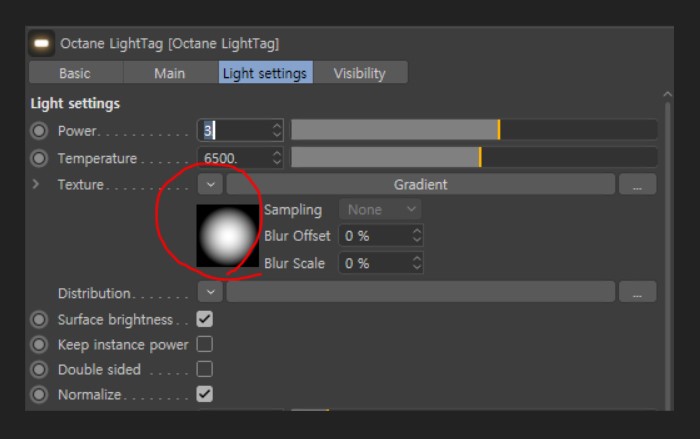Toggle the Surface brightness animation dot
The image size is (700, 439).
coord(39,319)
